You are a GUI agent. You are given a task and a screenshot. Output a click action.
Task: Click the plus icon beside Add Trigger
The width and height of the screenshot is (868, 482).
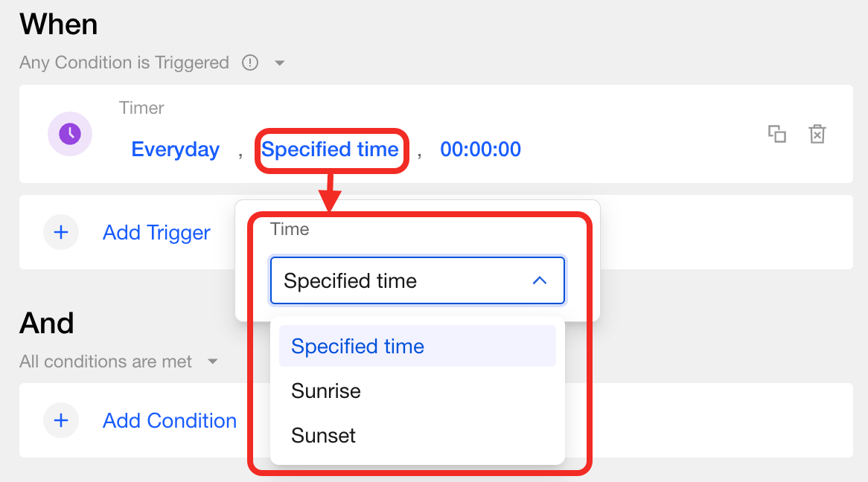click(x=61, y=233)
